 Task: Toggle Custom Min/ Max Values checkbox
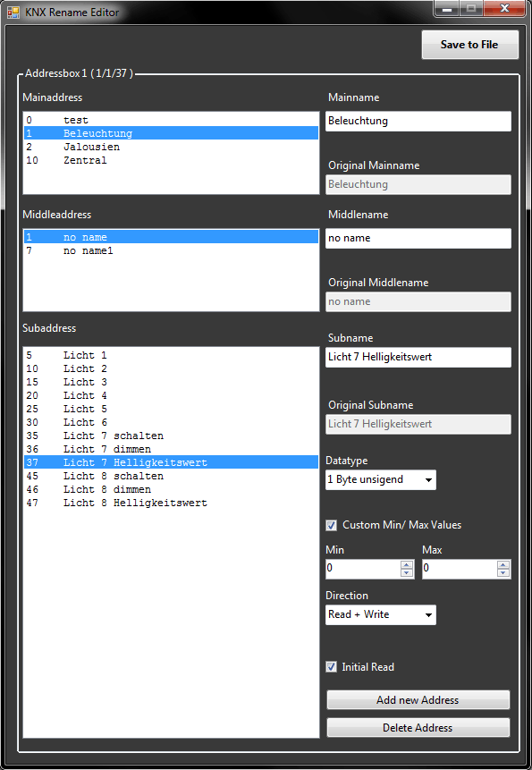click(x=332, y=526)
